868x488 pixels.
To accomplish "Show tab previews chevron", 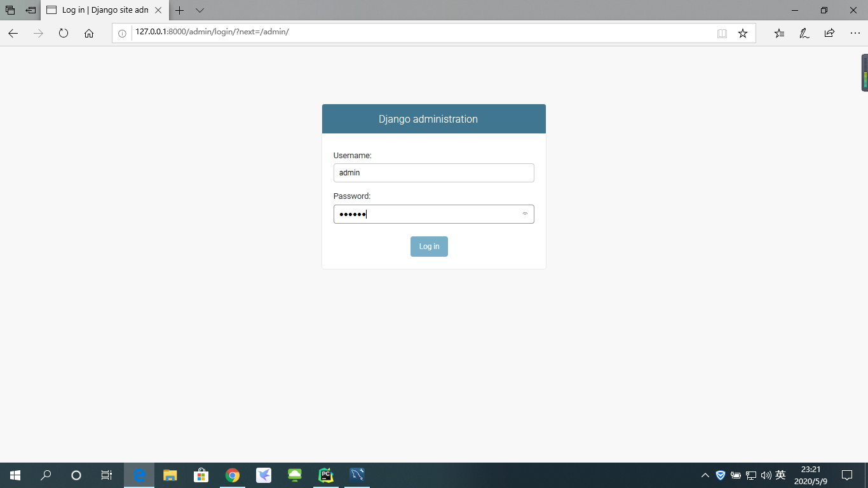I will tap(200, 10).
